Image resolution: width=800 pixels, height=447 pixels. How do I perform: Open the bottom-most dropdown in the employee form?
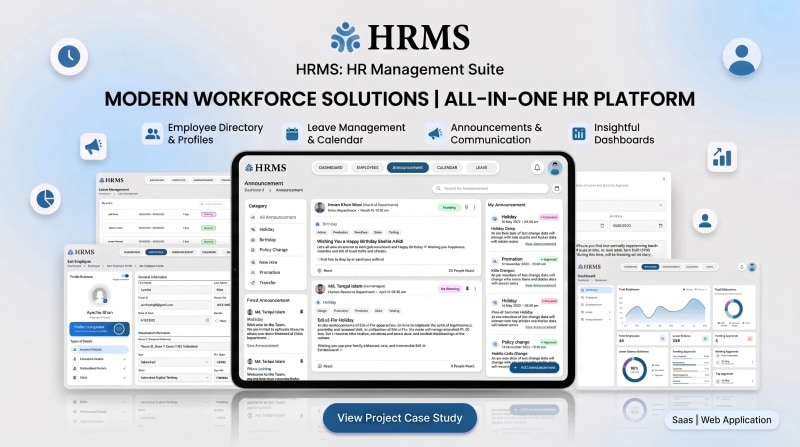coord(174,378)
